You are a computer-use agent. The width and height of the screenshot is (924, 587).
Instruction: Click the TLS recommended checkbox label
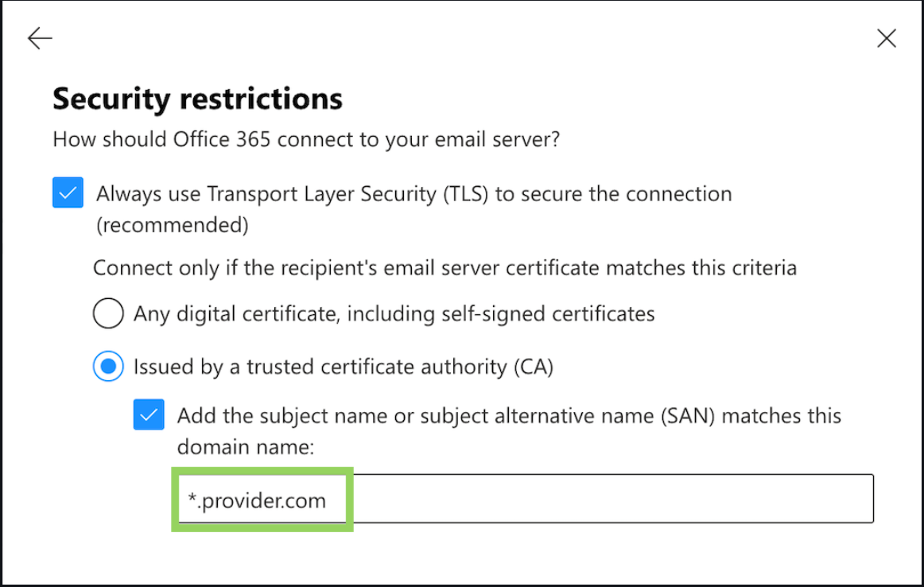pos(413,192)
